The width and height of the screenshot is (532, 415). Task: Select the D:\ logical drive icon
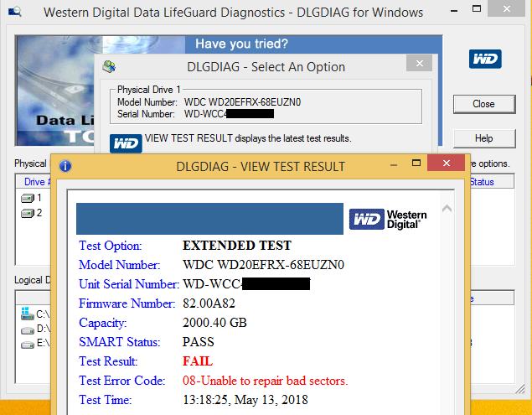(x=28, y=330)
